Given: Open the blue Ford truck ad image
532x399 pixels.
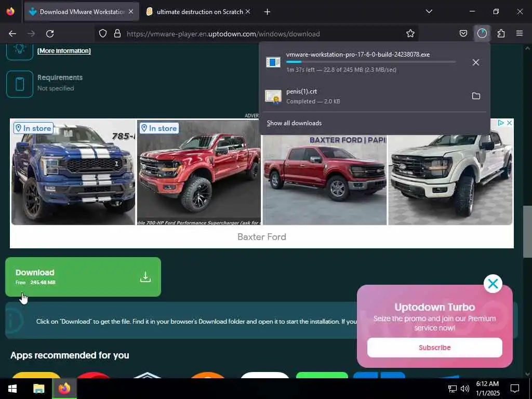Looking at the screenshot, I should 73,172.
